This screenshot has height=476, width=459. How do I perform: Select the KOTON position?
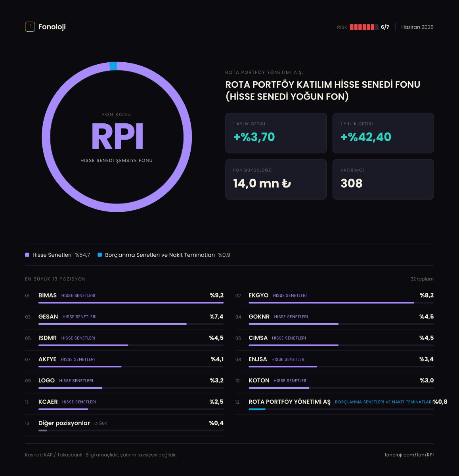click(x=335, y=383)
